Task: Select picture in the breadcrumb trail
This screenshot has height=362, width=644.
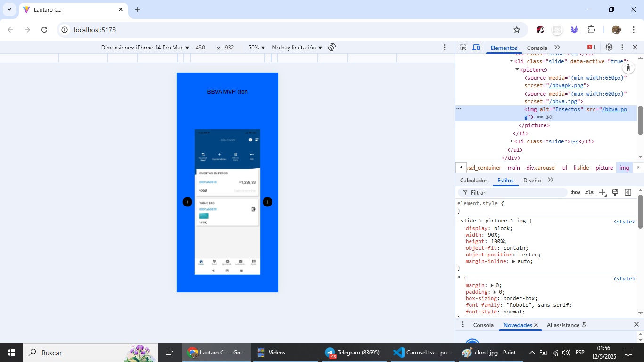Action: coord(604,168)
